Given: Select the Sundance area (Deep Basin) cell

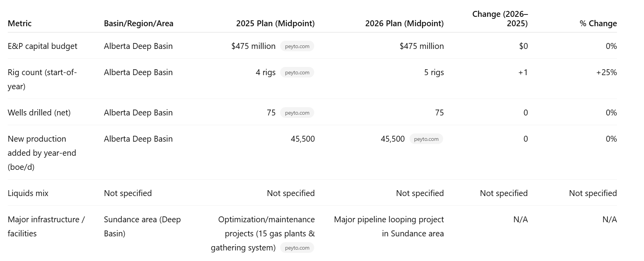Looking at the screenshot, I should 142,227.
